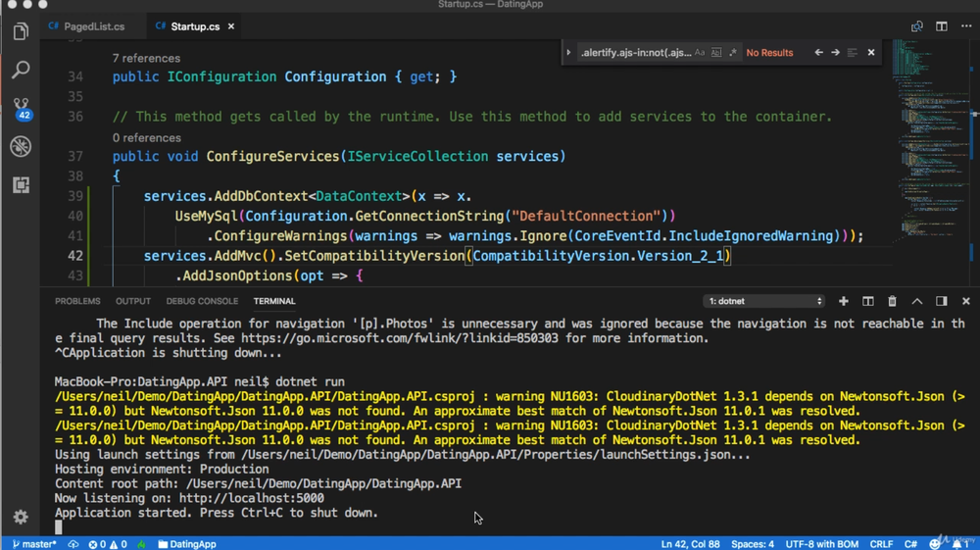The width and height of the screenshot is (980, 550).
Task: Toggle Find in Selection
Action: [x=853, y=53]
